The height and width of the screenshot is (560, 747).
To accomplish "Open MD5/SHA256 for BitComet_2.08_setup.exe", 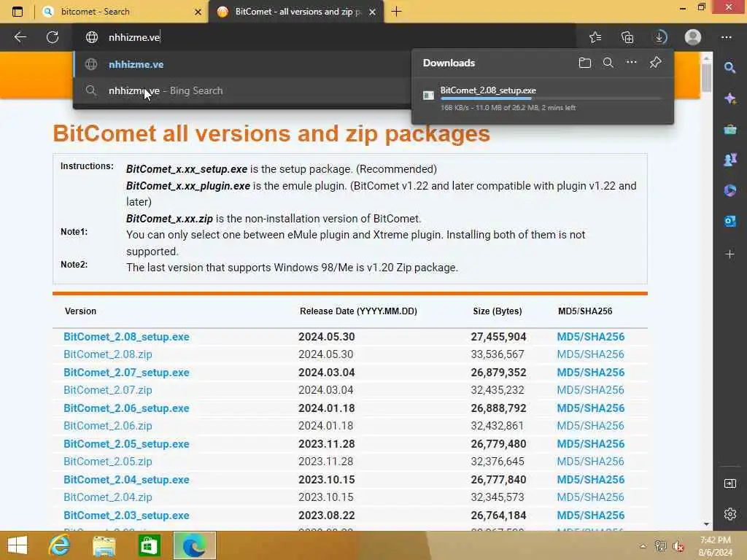I will [x=590, y=337].
